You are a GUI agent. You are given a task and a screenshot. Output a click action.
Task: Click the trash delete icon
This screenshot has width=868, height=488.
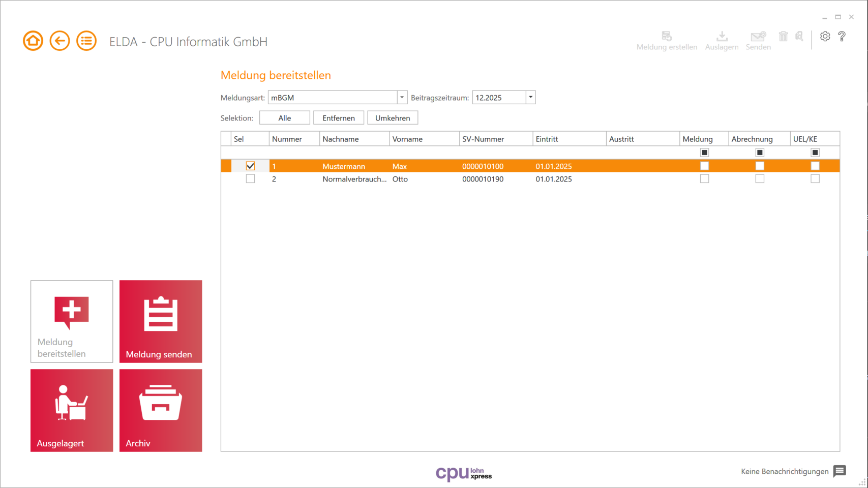pyautogui.click(x=783, y=36)
